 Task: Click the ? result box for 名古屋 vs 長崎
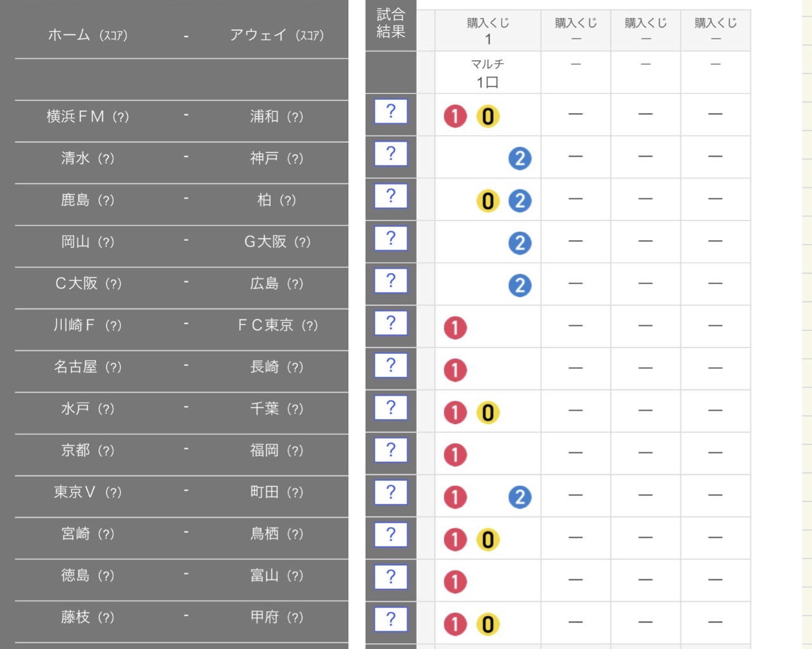[x=391, y=366]
